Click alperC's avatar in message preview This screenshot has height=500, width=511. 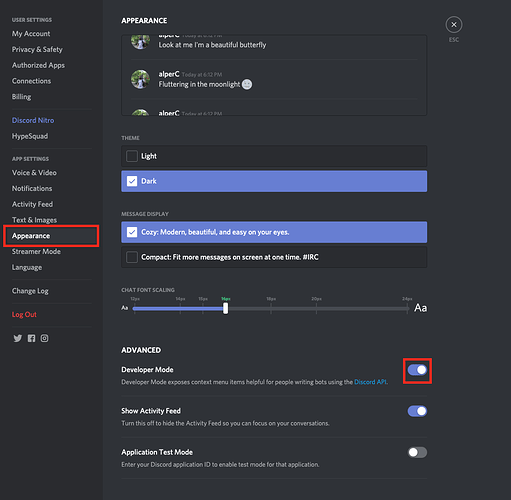[x=140, y=79]
